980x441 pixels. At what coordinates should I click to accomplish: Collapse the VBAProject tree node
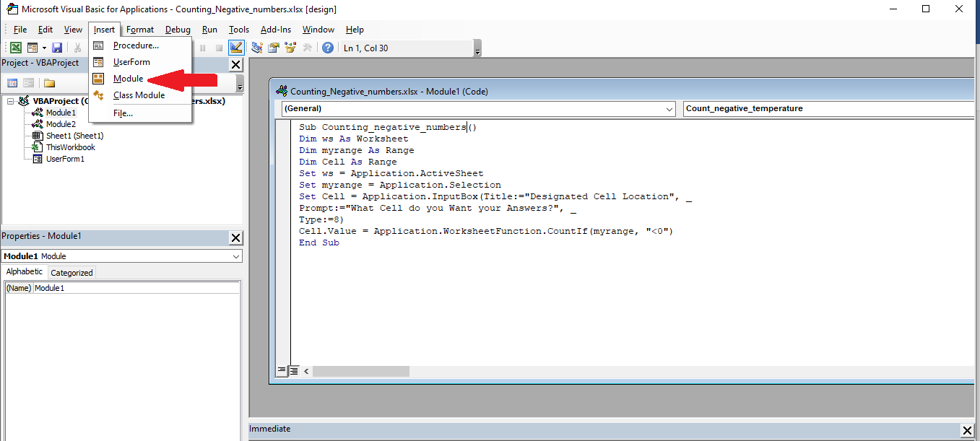(x=12, y=101)
